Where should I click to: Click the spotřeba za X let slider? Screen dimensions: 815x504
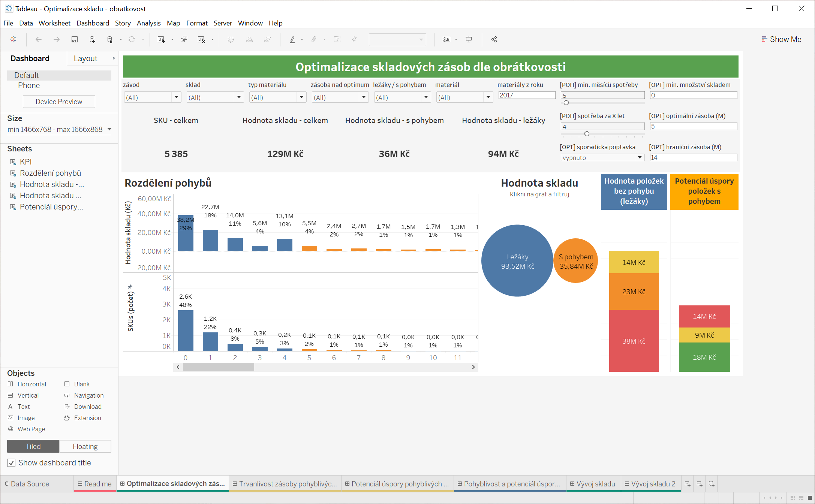pos(587,134)
